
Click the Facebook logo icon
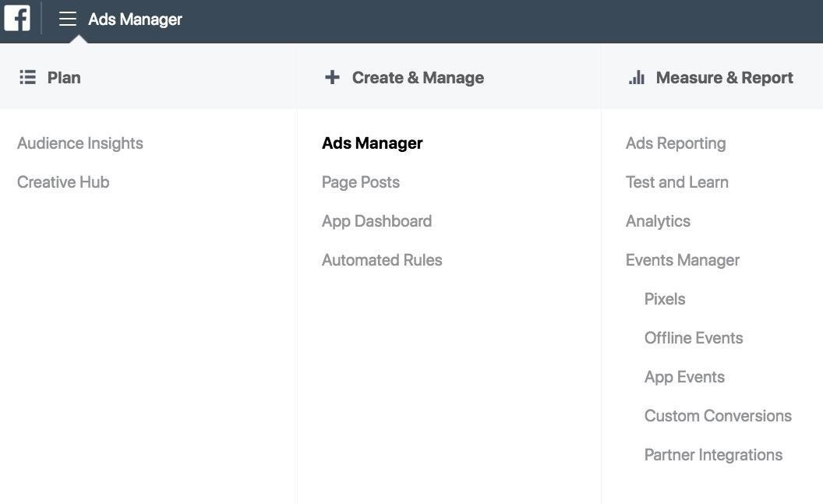(x=16, y=18)
